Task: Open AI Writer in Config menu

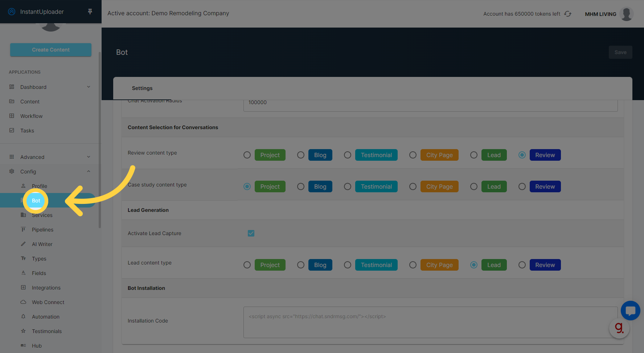Action: [x=42, y=244]
